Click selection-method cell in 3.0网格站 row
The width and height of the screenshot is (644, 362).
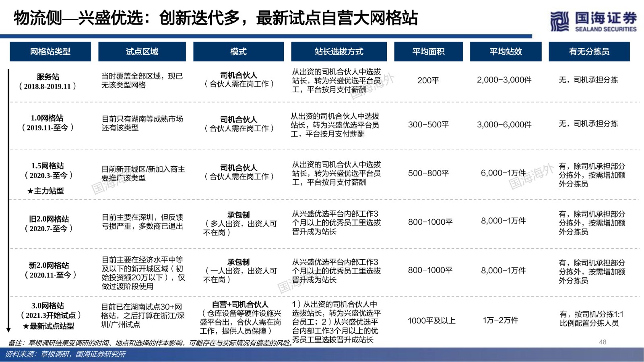point(336,322)
